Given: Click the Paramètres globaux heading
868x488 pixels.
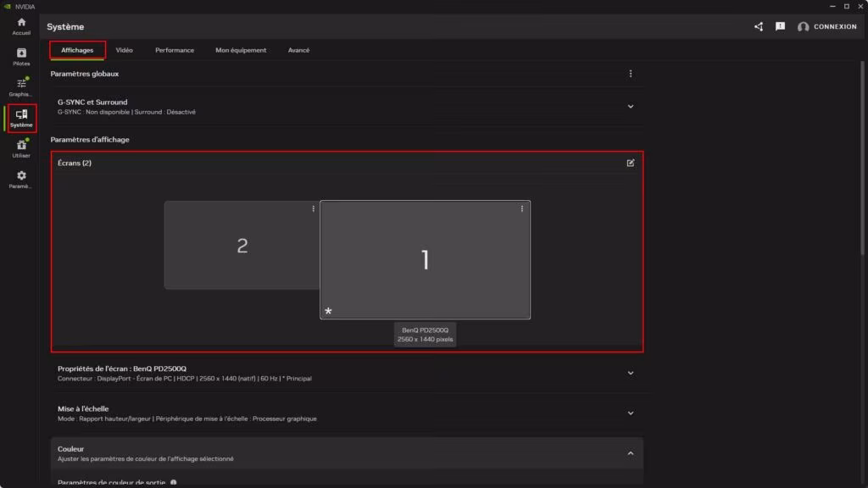Looking at the screenshot, I should click(85, 74).
